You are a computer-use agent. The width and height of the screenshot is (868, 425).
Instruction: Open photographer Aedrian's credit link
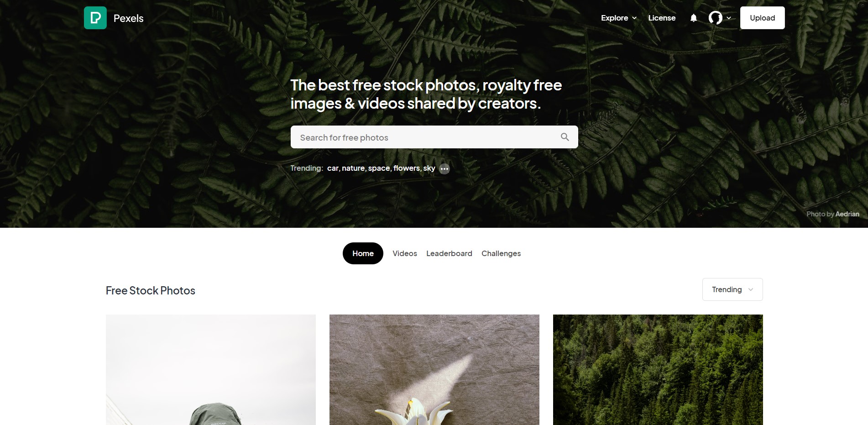pyautogui.click(x=847, y=214)
